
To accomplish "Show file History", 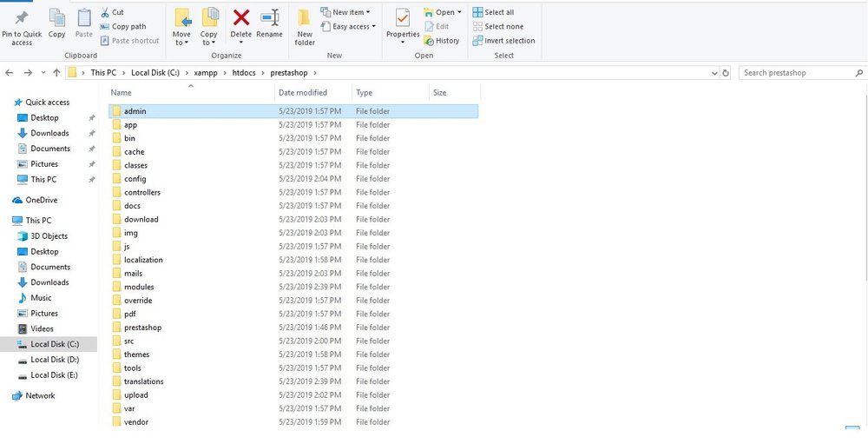I will point(441,41).
